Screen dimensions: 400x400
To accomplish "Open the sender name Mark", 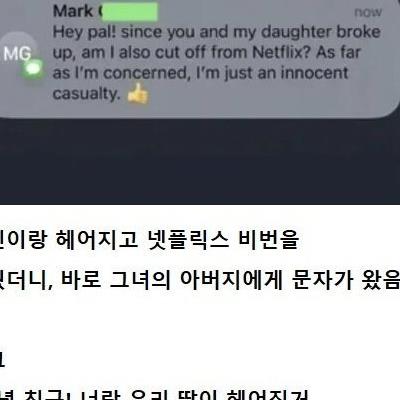I will click(x=73, y=11).
